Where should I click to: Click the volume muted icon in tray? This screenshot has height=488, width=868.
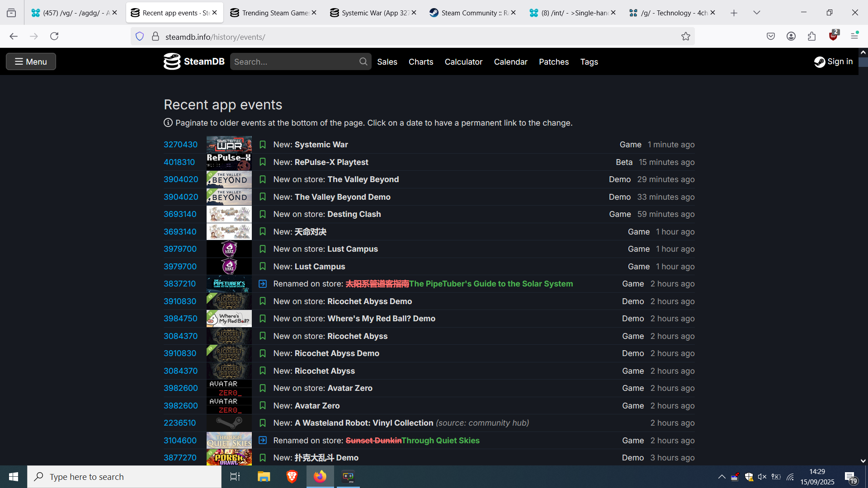coord(762,477)
